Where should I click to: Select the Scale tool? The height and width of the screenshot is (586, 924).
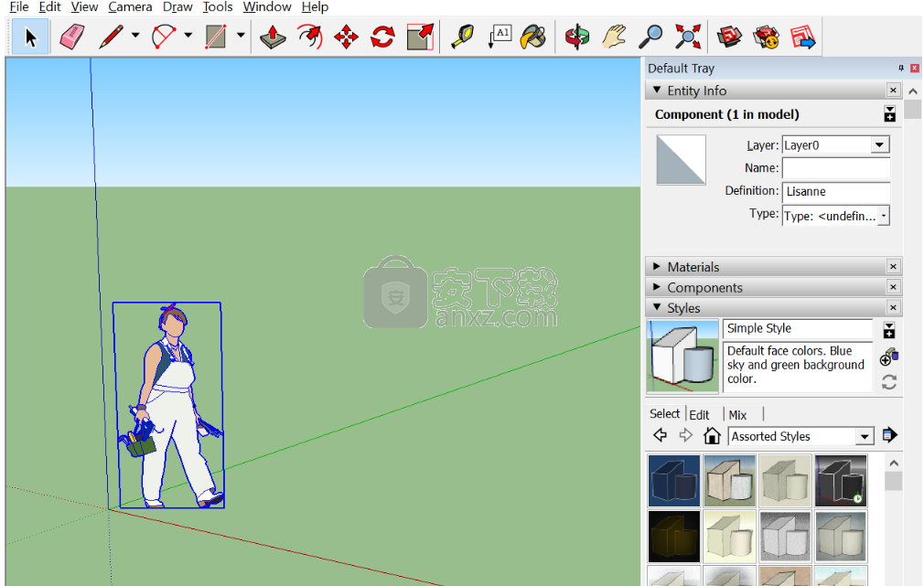(x=420, y=37)
